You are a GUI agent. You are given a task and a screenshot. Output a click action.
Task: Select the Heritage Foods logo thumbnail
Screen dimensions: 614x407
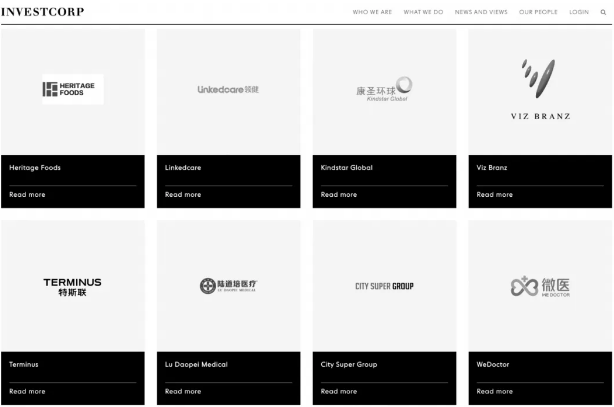pyautogui.click(x=73, y=89)
